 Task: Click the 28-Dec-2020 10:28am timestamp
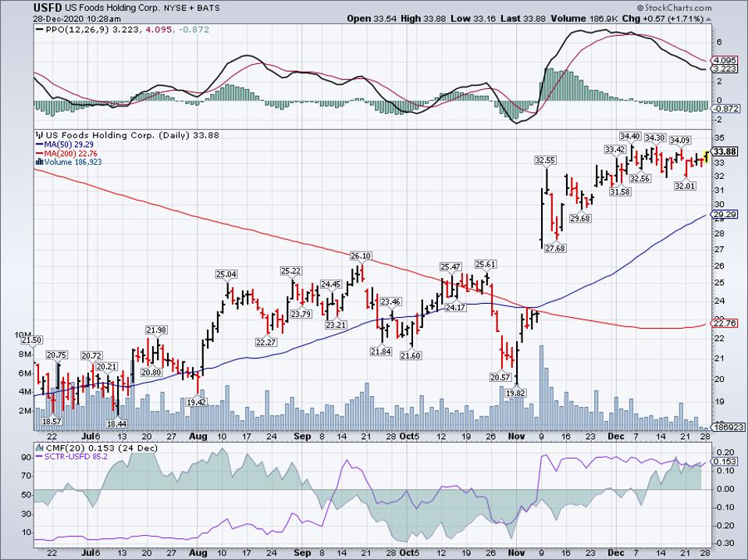coord(77,19)
